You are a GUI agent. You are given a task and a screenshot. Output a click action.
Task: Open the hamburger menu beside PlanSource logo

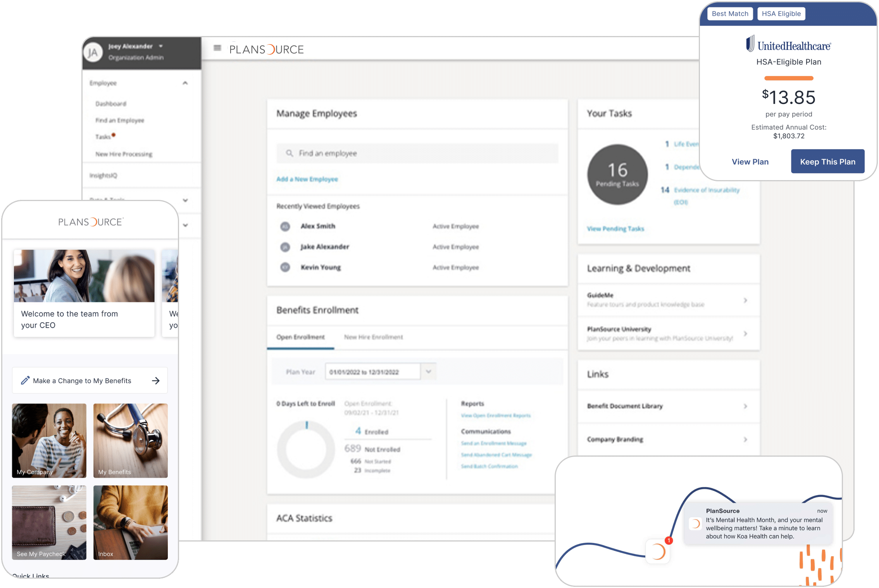pyautogui.click(x=217, y=48)
